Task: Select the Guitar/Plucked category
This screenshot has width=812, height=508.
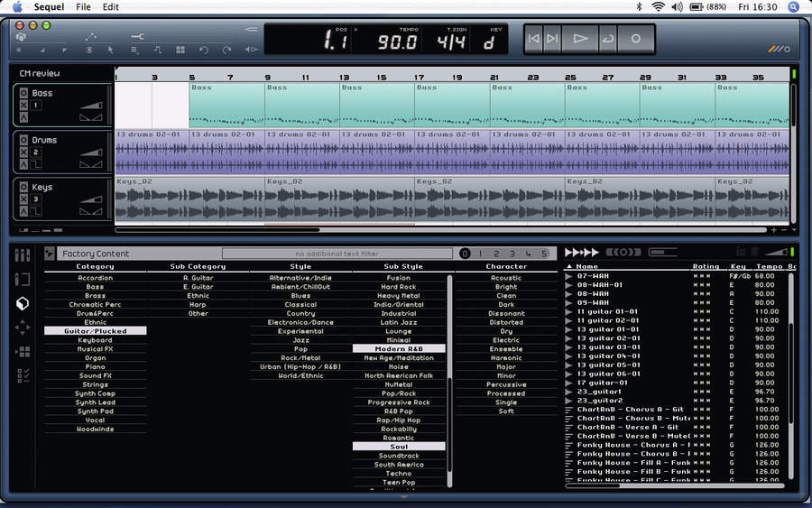Action: tap(96, 331)
